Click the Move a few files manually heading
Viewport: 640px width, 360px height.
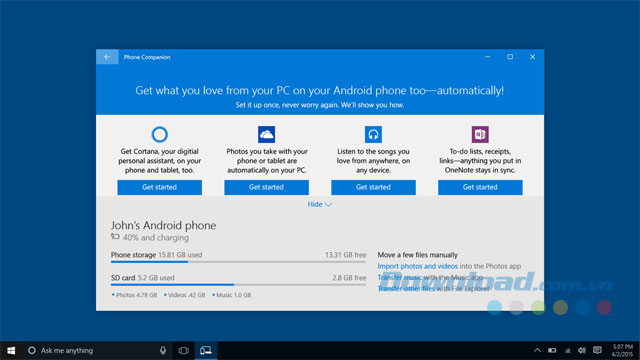point(418,255)
